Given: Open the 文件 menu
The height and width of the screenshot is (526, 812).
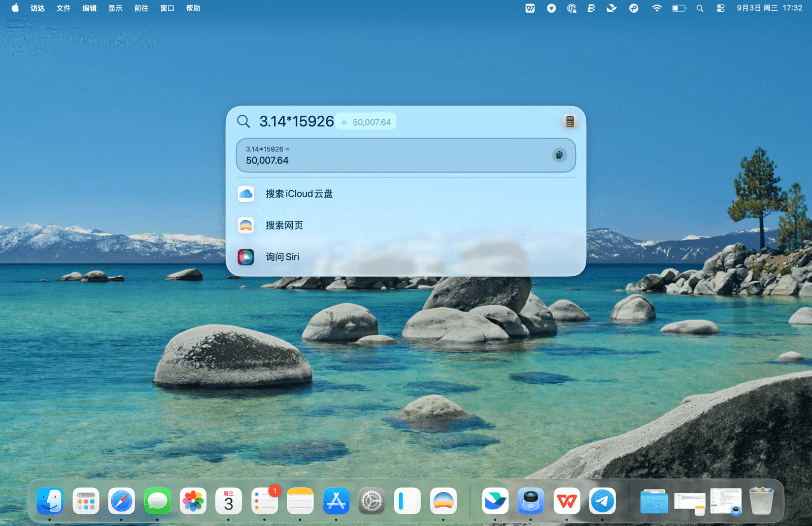Looking at the screenshot, I should point(63,8).
